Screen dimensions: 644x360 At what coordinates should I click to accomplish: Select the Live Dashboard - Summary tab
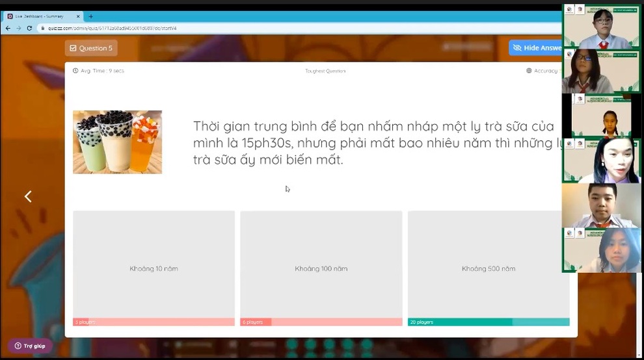[x=43, y=16]
